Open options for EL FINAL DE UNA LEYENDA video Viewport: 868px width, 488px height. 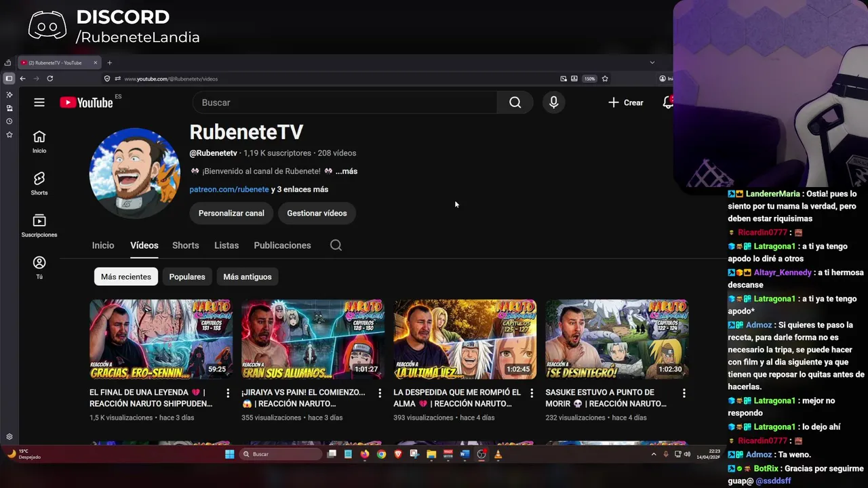(x=228, y=393)
